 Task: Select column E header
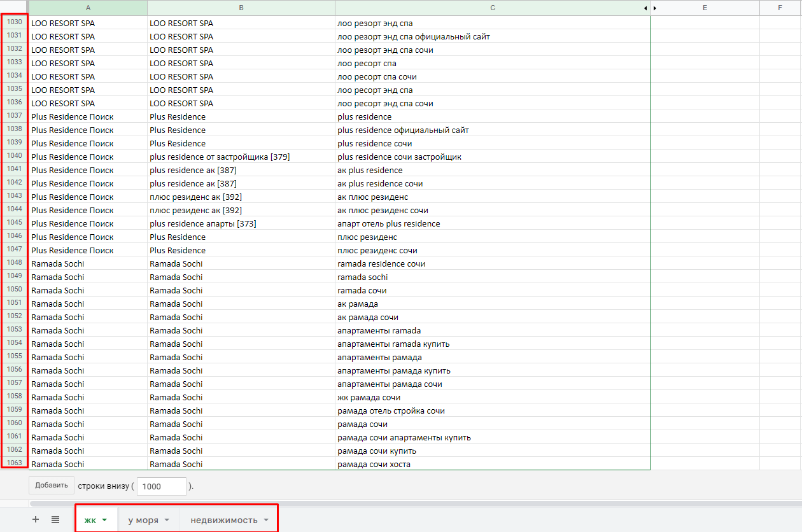705,8
